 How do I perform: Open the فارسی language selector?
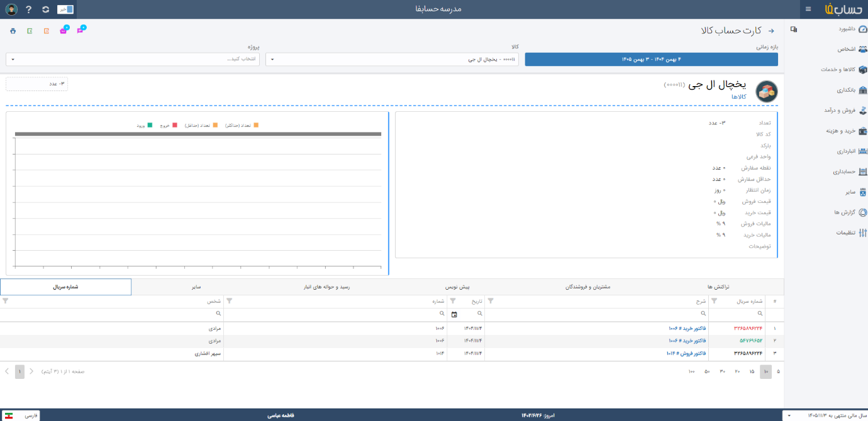(x=21, y=415)
